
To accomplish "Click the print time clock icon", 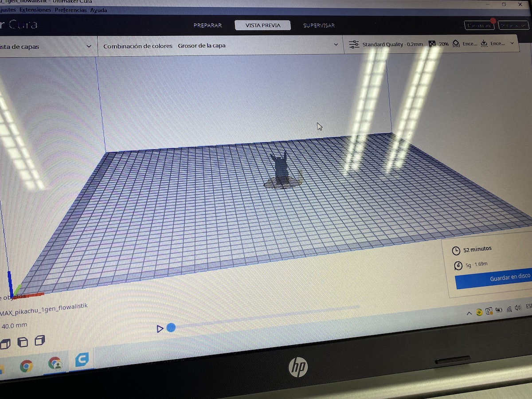I will (x=456, y=250).
